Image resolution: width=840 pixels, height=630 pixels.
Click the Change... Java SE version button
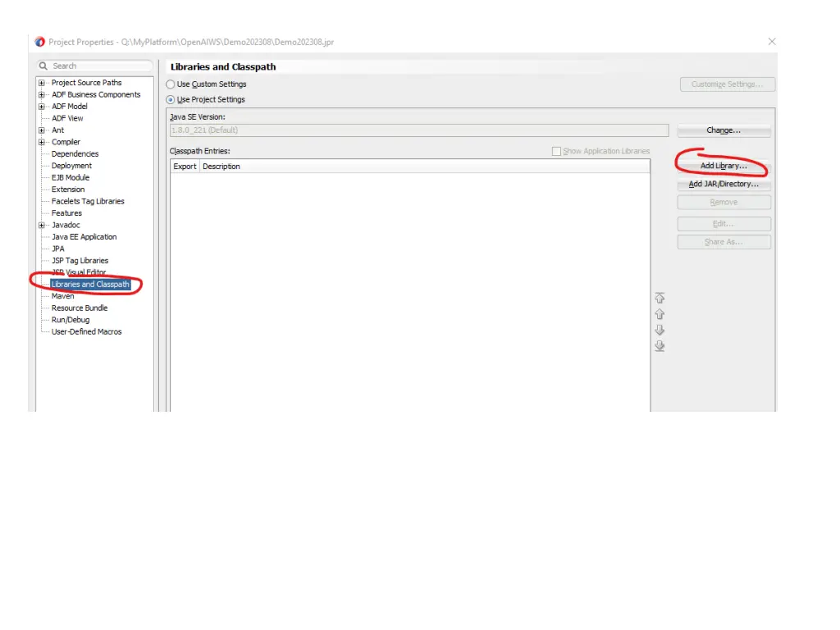(x=724, y=130)
